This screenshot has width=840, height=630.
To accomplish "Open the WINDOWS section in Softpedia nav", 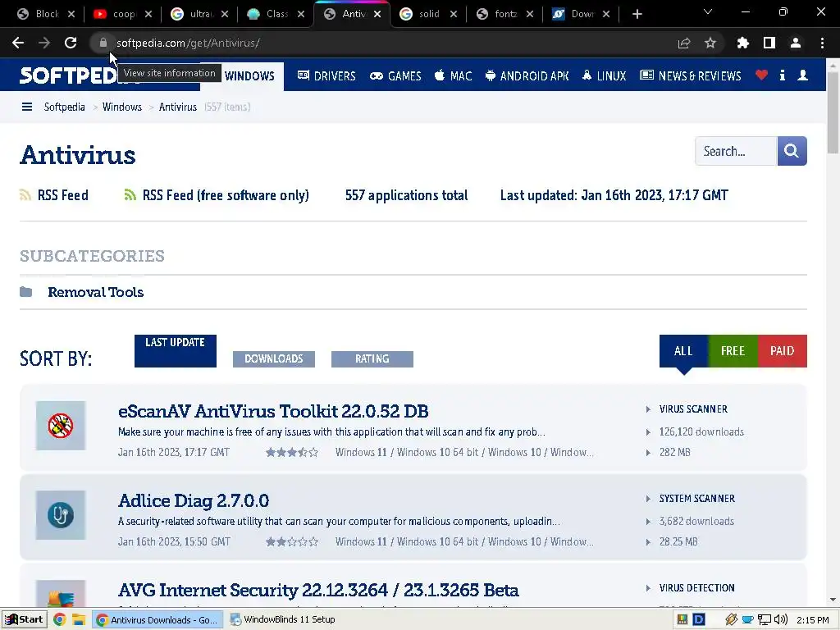I will pyautogui.click(x=249, y=76).
